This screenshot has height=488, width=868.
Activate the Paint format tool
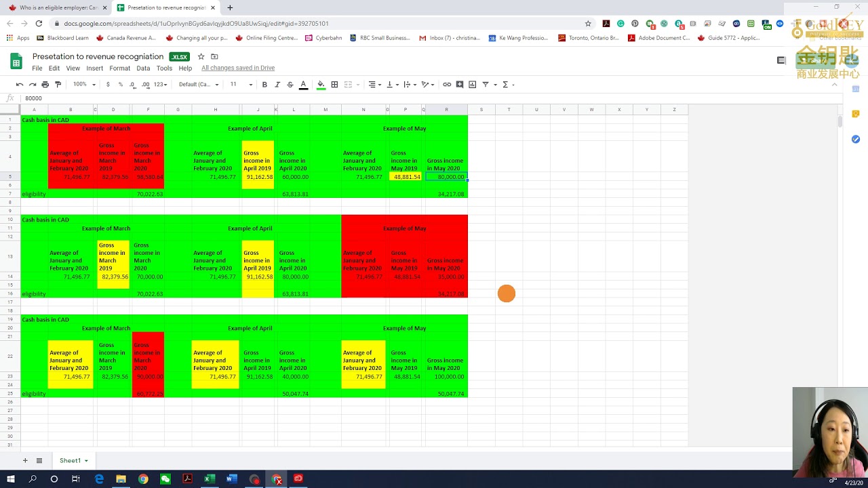[x=58, y=85]
